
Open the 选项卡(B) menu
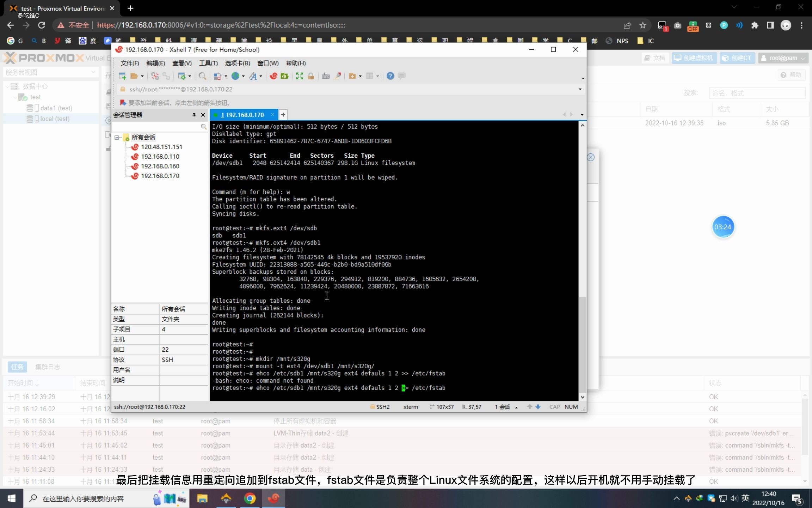pyautogui.click(x=238, y=63)
